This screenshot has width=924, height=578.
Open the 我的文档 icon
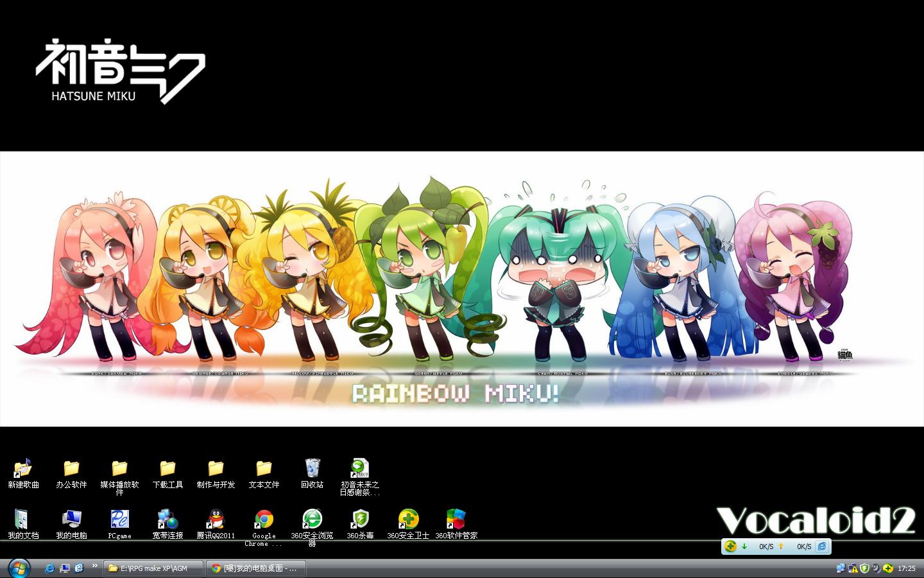click(23, 524)
